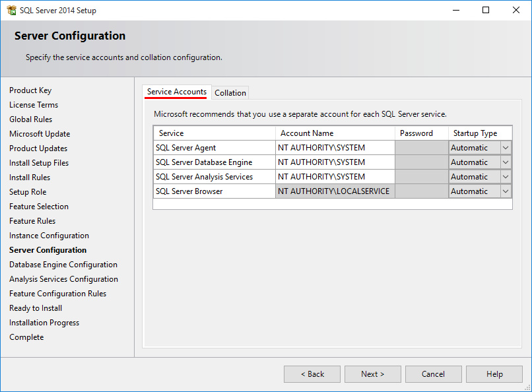This screenshot has width=532, height=392.
Task: Edit account name for SQL Server Agent
Action: [x=335, y=148]
